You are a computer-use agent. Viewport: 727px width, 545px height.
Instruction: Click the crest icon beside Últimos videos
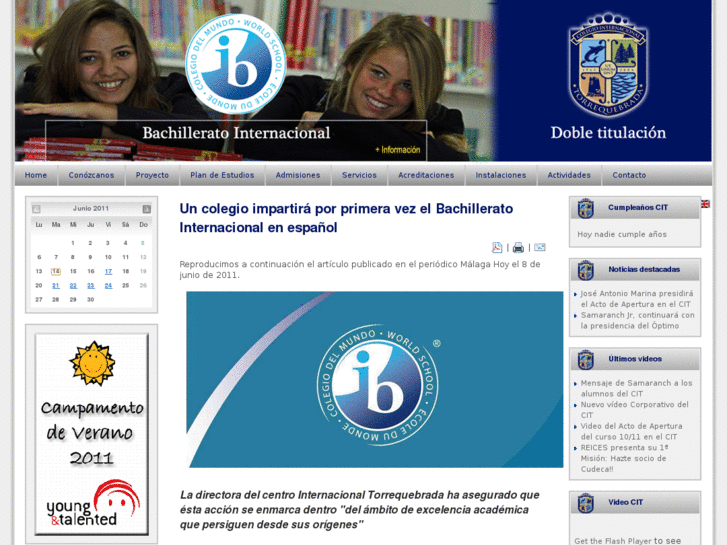tap(586, 359)
